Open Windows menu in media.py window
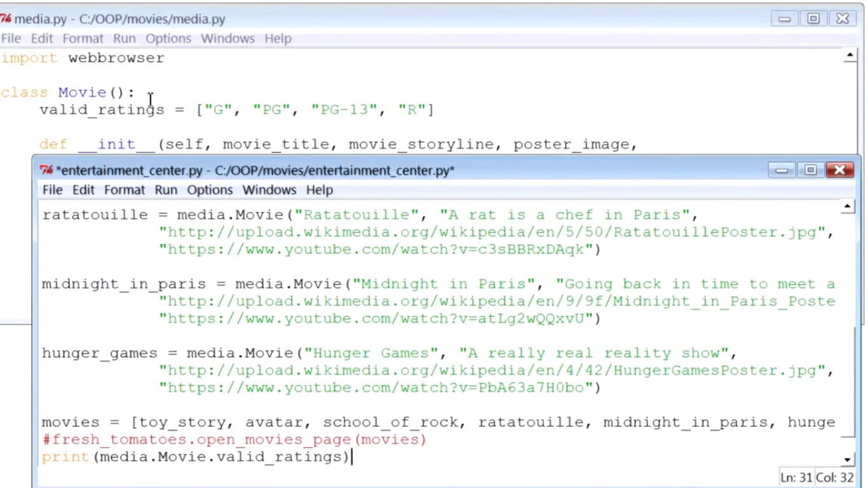Screen dimensions: 868x488 [x=227, y=38]
